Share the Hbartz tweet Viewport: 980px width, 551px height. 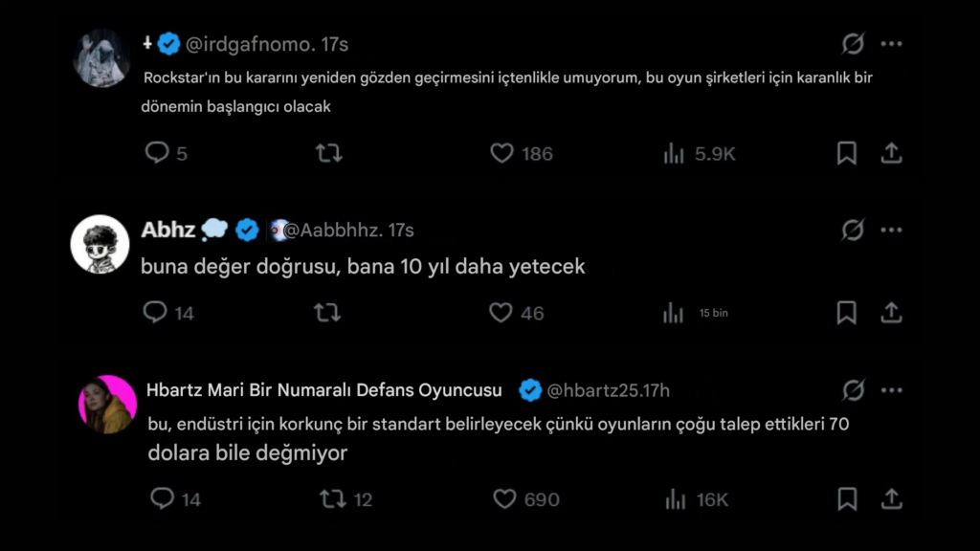[x=891, y=498]
